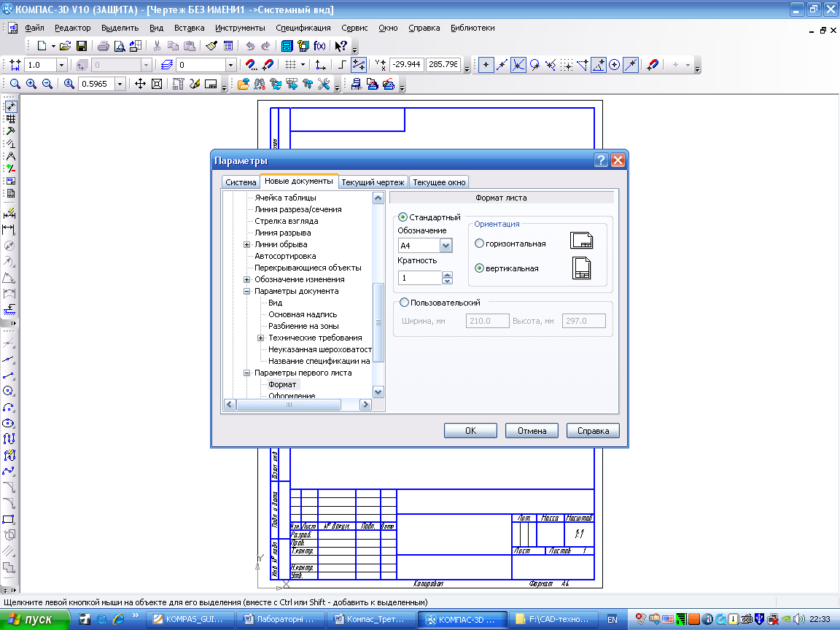The height and width of the screenshot is (630, 840).
Task: Confirm settings with OK button
Action: (470, 430)
